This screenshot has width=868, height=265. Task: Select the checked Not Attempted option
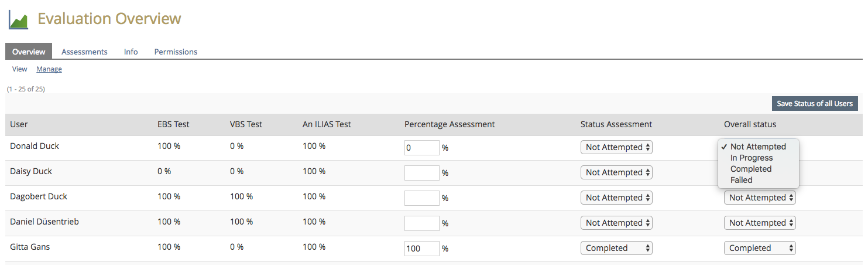click(758, 147)
